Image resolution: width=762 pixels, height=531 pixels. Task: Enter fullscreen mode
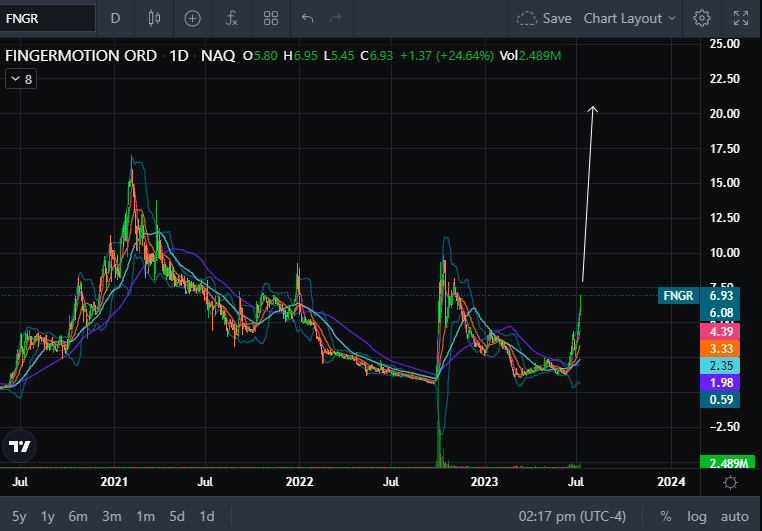(x=741, y=18)
